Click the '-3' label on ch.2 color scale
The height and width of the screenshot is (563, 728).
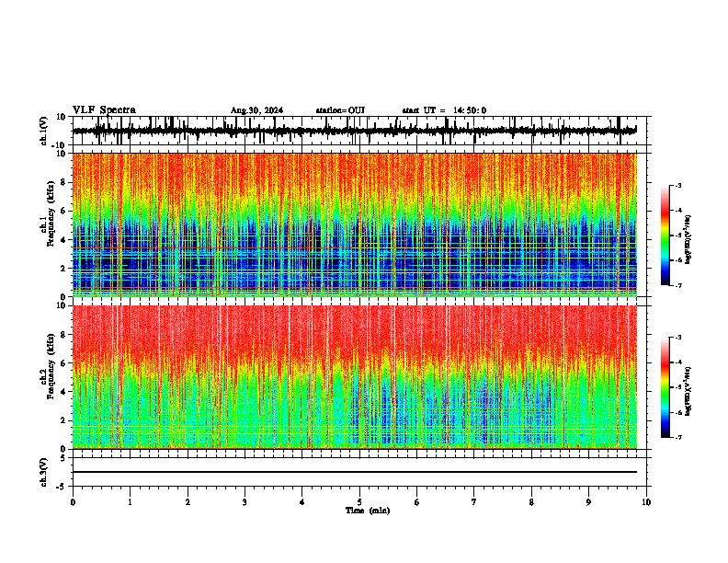(x=678, y=338)
